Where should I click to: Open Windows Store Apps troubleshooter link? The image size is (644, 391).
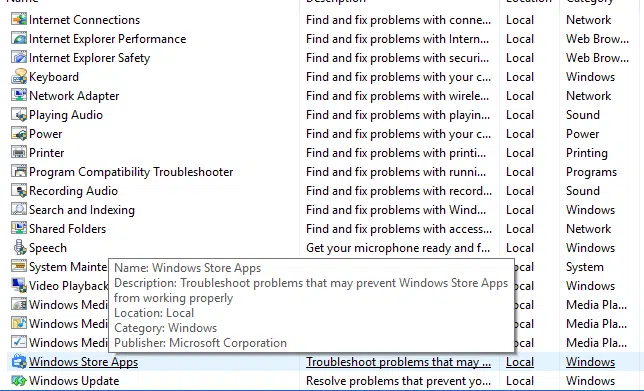[x=83, y=362]
